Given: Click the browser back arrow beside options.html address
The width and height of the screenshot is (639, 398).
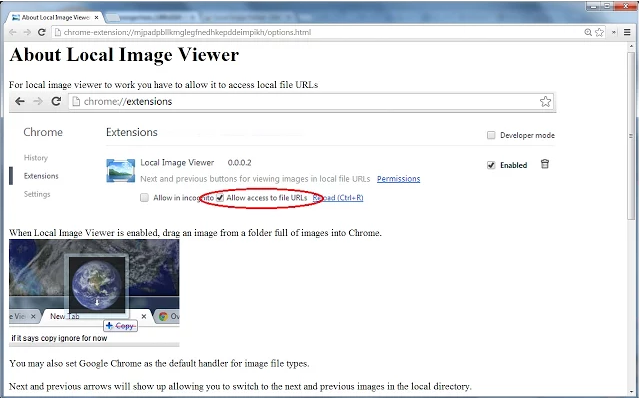Looking at the screenshot, I should 13,32.
